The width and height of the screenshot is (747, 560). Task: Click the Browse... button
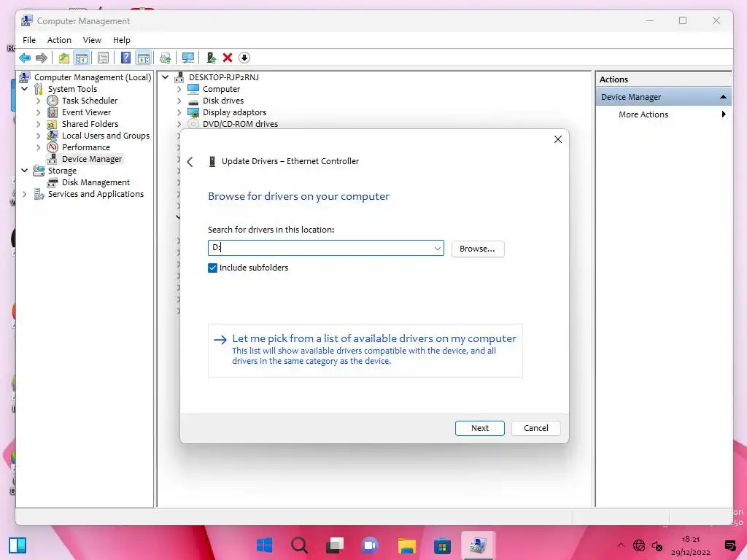(477, 249)
